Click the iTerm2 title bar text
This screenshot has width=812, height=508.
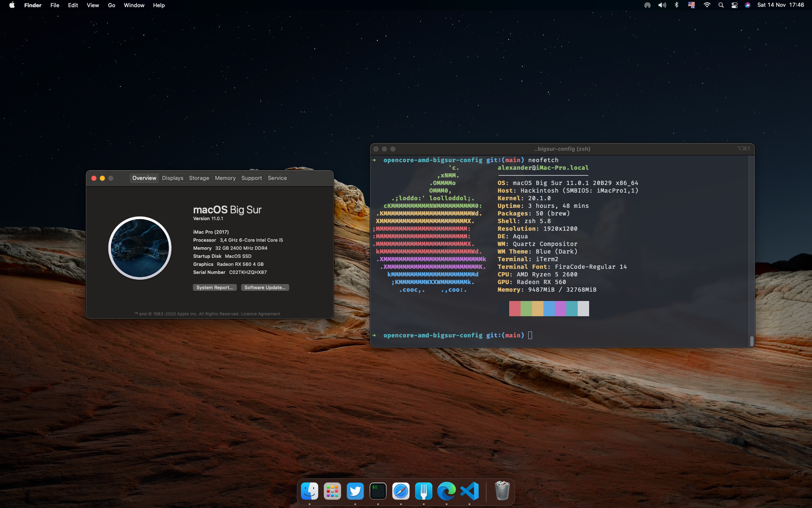tap(562, 149)
